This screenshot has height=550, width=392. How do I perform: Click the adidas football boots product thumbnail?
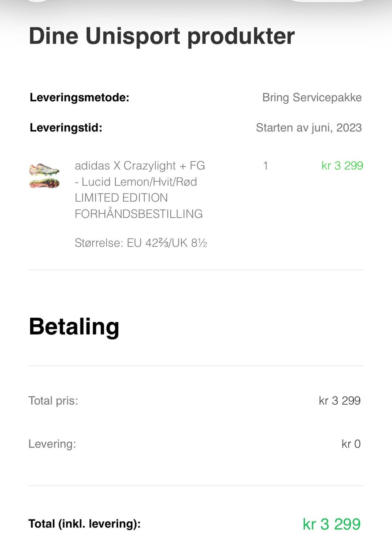pyautogui.click(x=44, y=176)
